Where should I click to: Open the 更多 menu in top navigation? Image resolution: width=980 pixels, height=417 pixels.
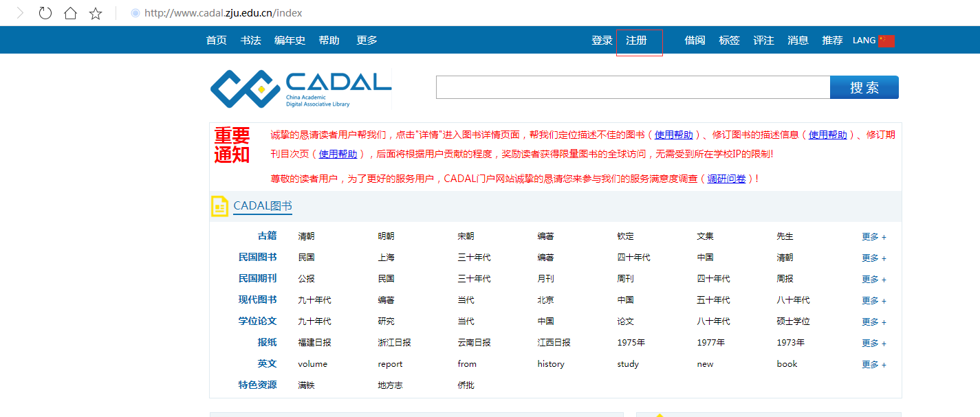point(367,41)
